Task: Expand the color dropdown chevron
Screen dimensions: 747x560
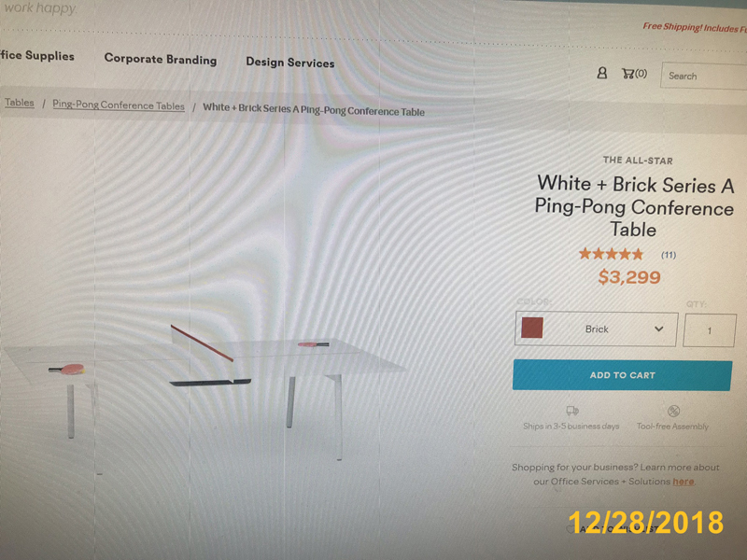Action: click(658, 329)
